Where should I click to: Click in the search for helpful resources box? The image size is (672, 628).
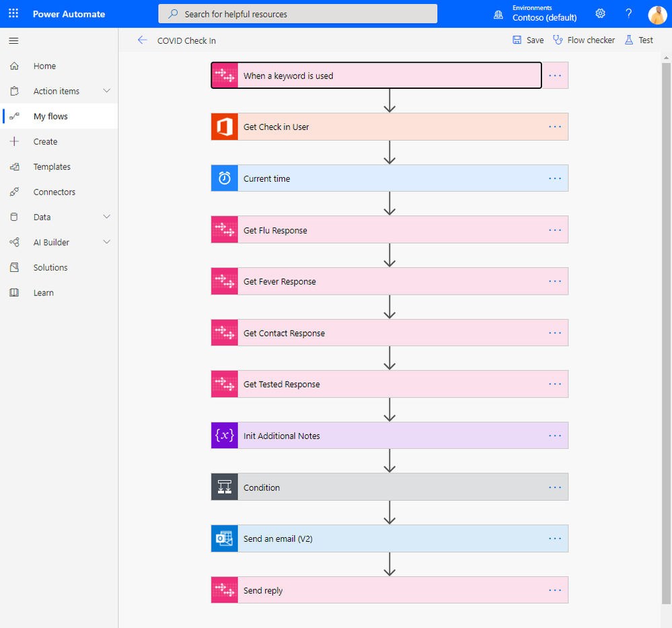298,13
